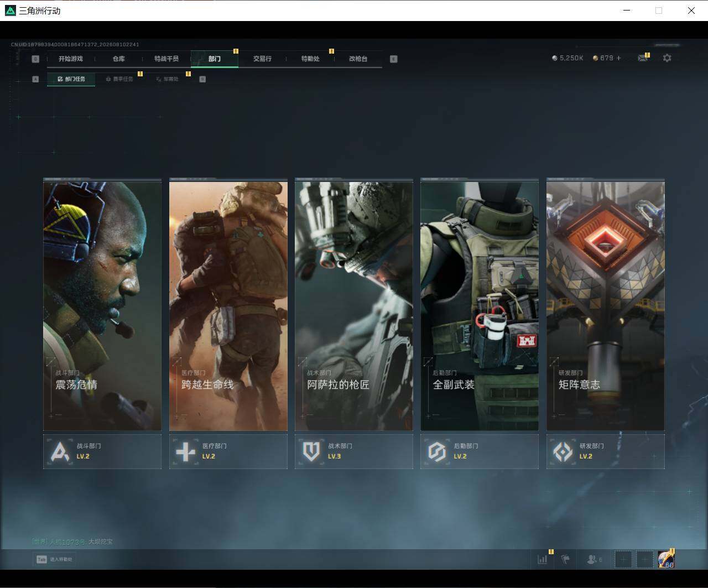Select the 军需处 sub-tab
The width and height of the screenshot is (708, 588).
167,79
